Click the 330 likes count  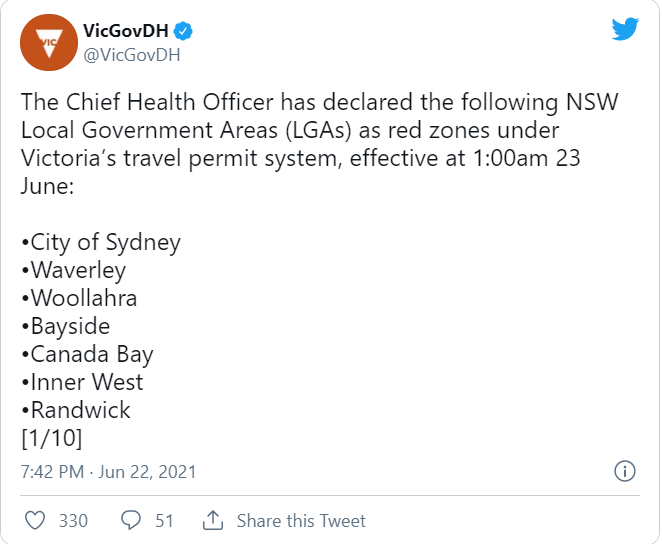pos(73,521)
